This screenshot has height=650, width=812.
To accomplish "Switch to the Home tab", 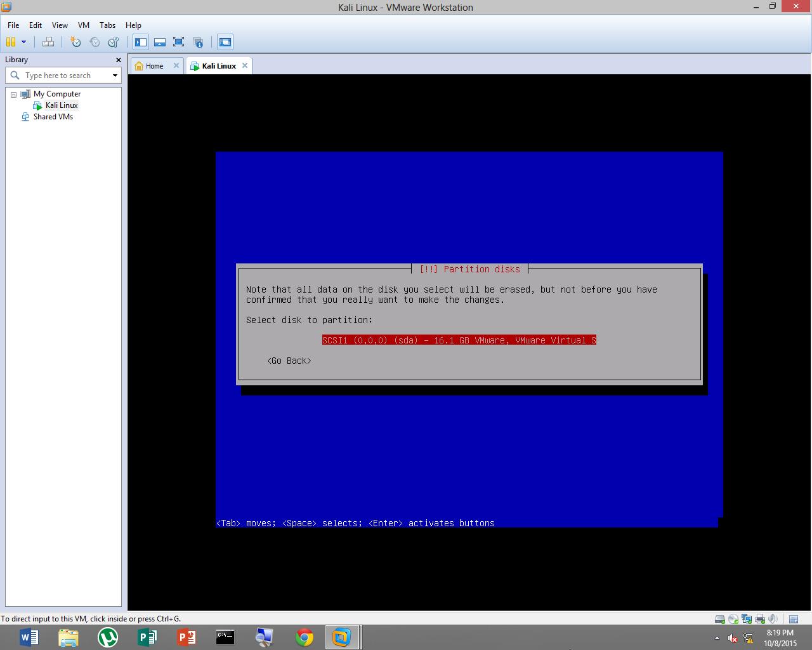I will 154,66.
